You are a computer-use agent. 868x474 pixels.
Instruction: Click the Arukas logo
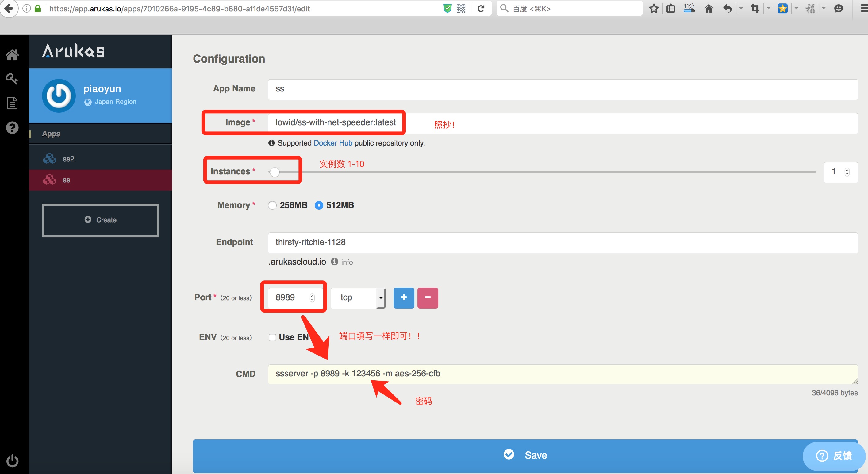pyautogui.click(x=73, y=51)
